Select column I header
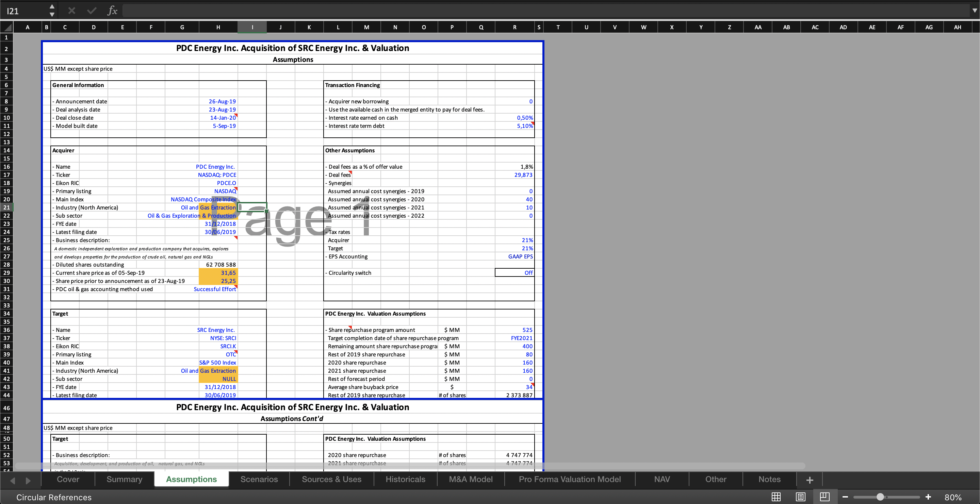The width and height of the screenshot is (980, 504). click(x=252, y=27)
